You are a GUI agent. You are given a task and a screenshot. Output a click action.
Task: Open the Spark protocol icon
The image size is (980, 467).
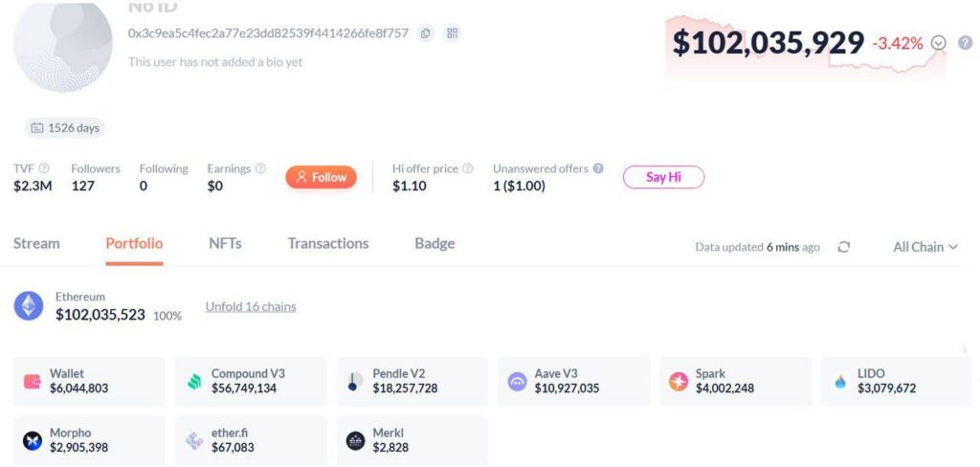coord(679,382)
